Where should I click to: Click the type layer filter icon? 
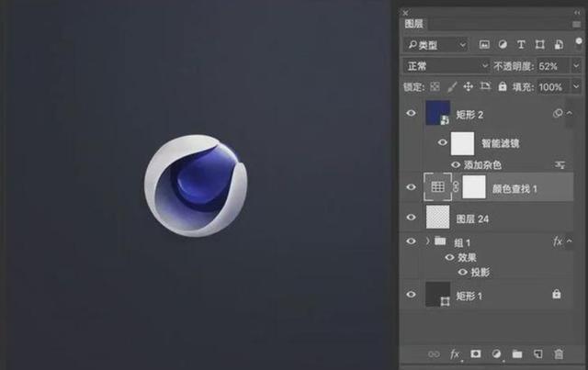pos(521,44)
